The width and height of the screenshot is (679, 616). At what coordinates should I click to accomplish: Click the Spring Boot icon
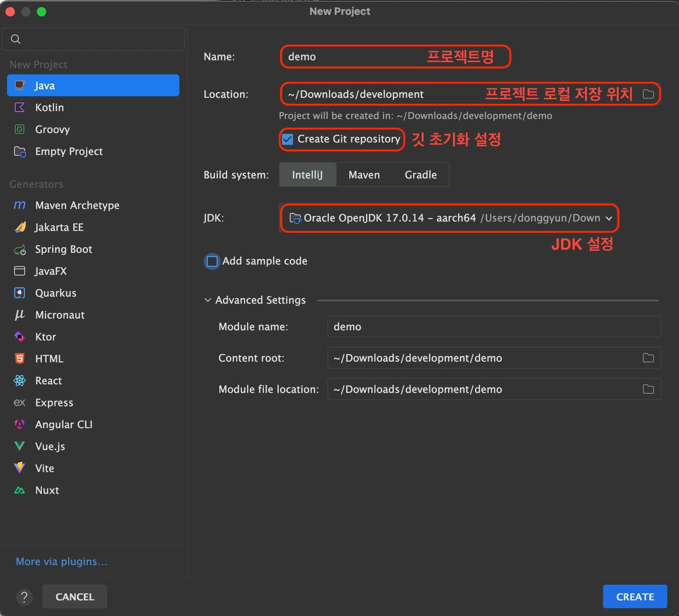(20, 249)
